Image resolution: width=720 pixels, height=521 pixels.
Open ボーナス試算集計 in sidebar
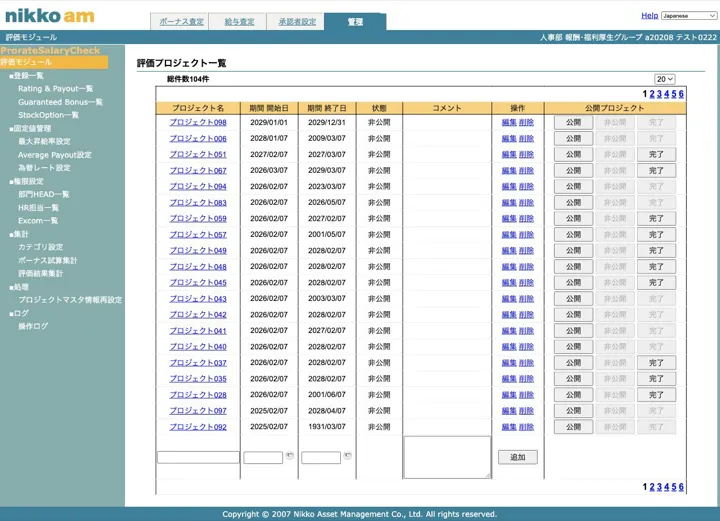48,260
